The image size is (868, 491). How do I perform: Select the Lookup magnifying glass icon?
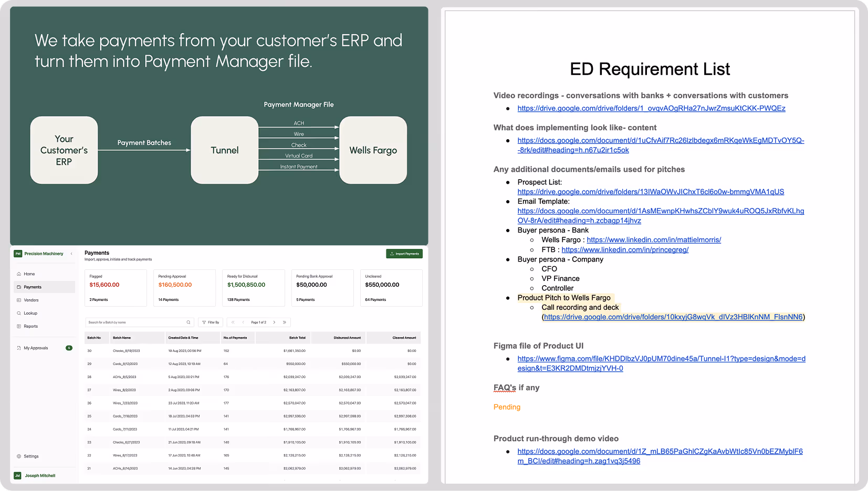point(18,314)
